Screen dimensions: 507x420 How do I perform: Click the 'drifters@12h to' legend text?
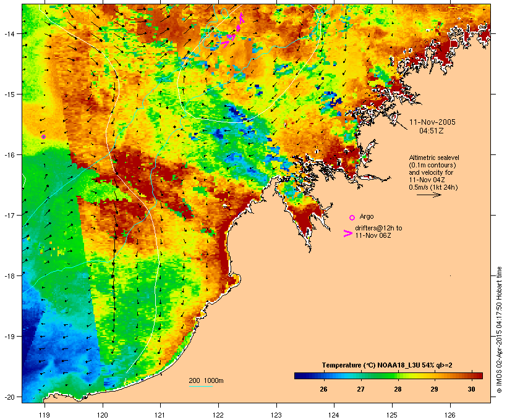click(378, 228)
